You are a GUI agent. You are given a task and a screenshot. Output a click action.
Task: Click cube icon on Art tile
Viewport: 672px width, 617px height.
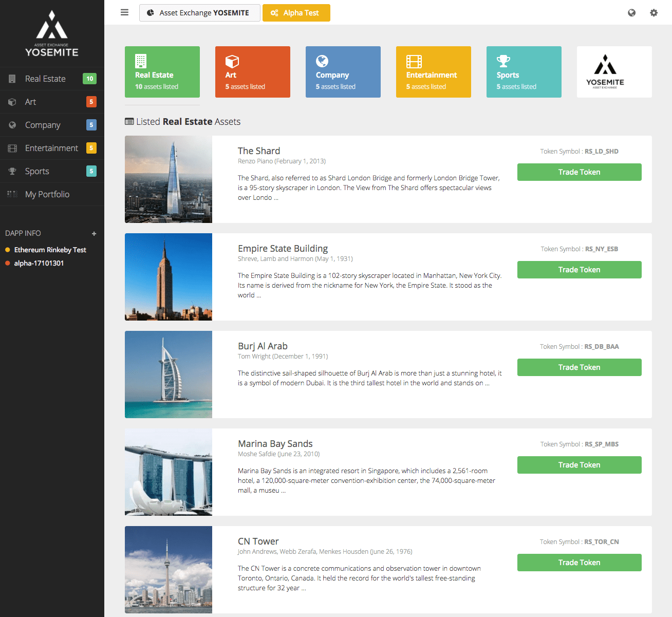point(232,61)
